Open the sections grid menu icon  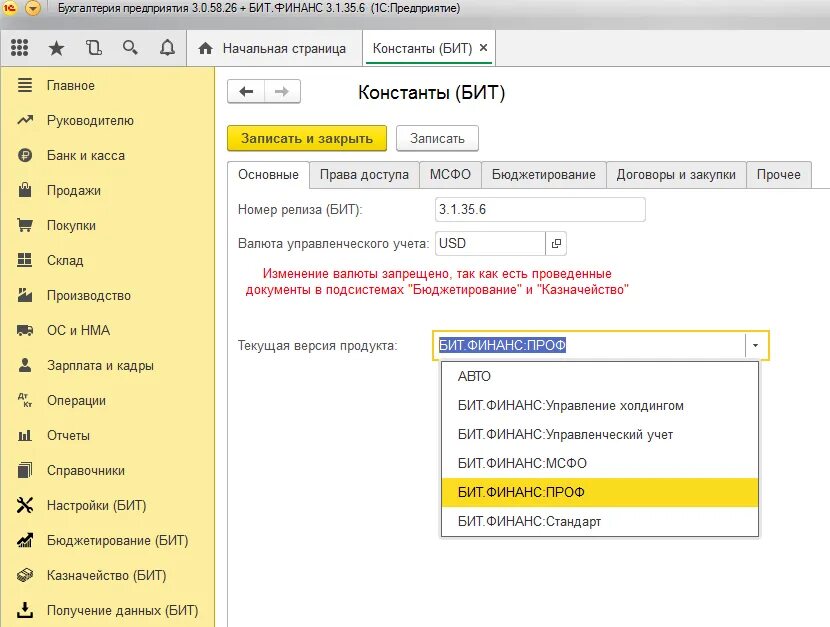pyautogui.click(x=20, y=48)
